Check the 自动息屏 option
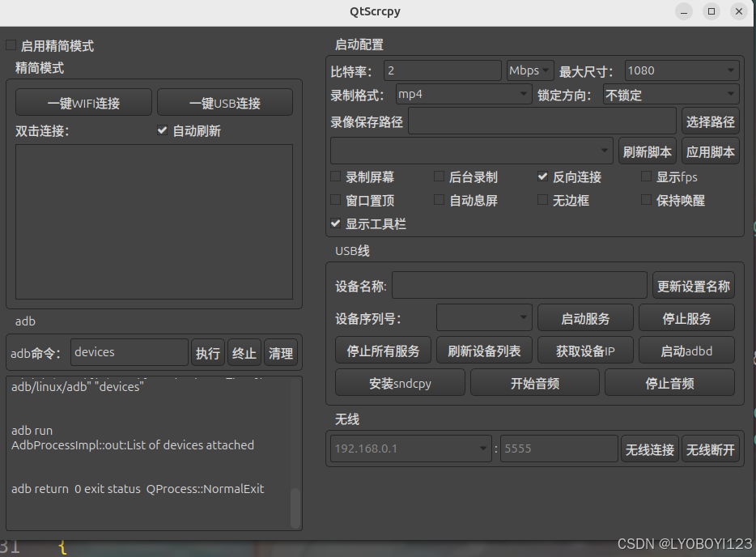756x557 pixels. 439,200
